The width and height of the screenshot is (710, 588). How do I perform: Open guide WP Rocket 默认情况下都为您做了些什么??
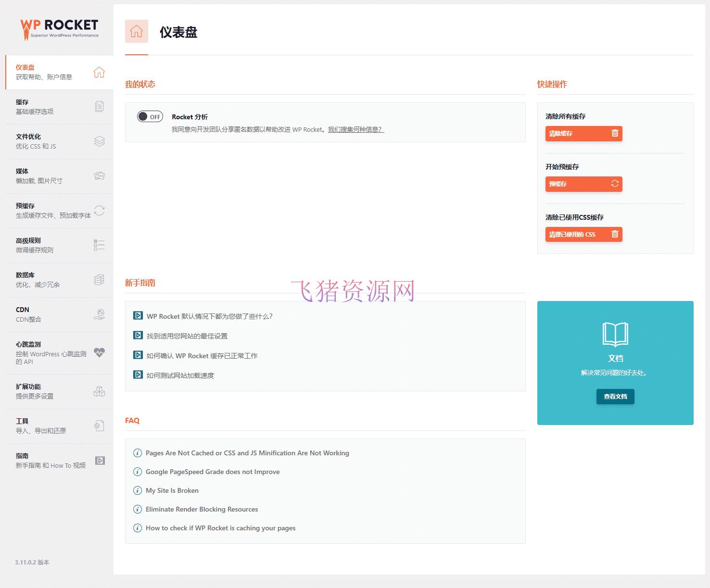[x=210, y=316]
